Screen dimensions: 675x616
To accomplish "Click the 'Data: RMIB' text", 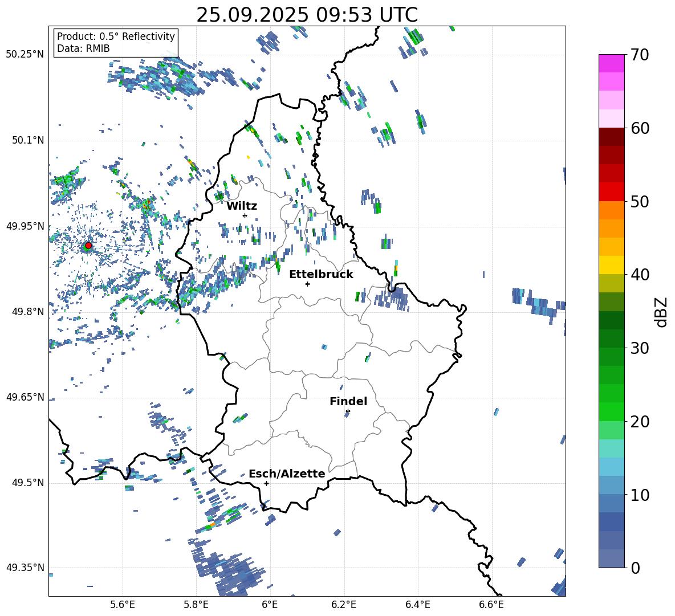I will coord(83,48).
